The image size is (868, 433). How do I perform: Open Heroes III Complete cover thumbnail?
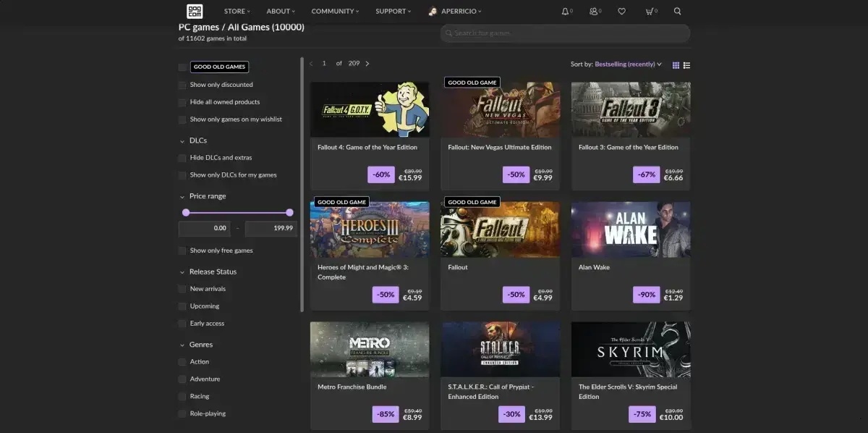click(x=370, y=230)
